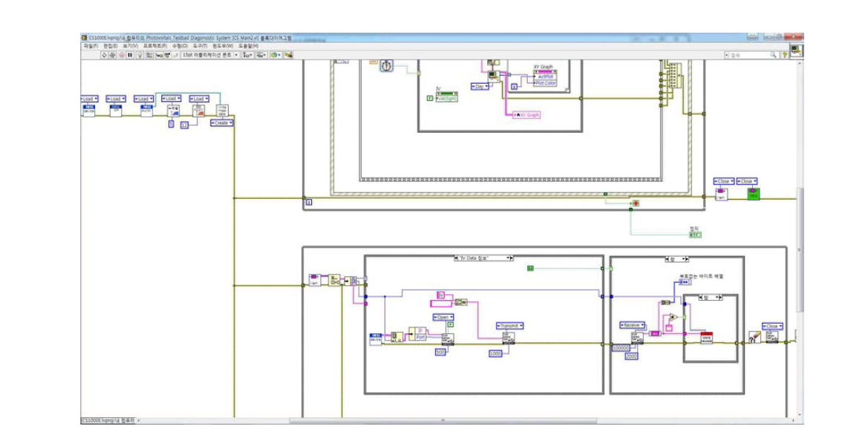Click the Clean Up Diagram toolbar icon

[x=288, y=55]
